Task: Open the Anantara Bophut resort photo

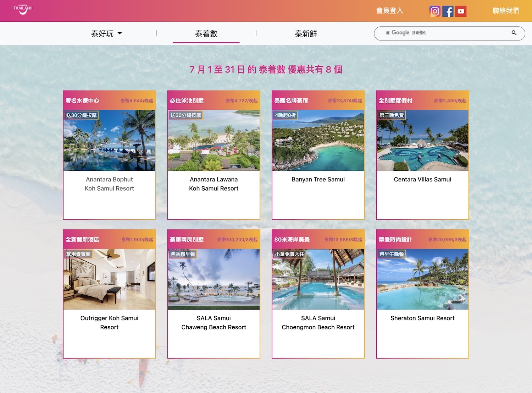Action: point(109,140)
